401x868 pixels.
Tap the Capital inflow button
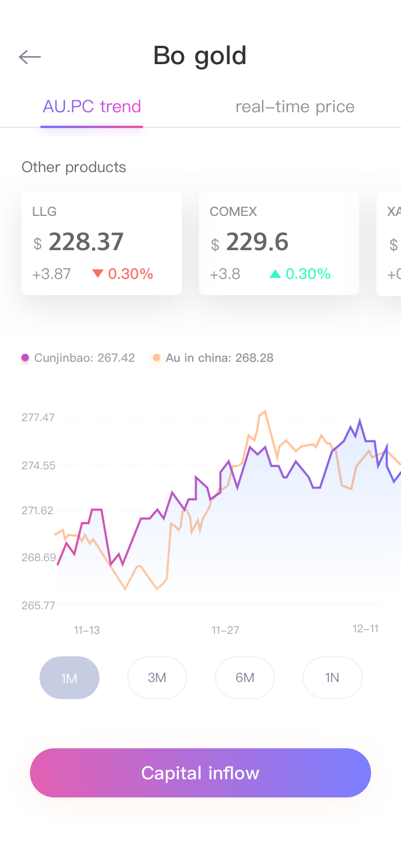coord(200,773)
